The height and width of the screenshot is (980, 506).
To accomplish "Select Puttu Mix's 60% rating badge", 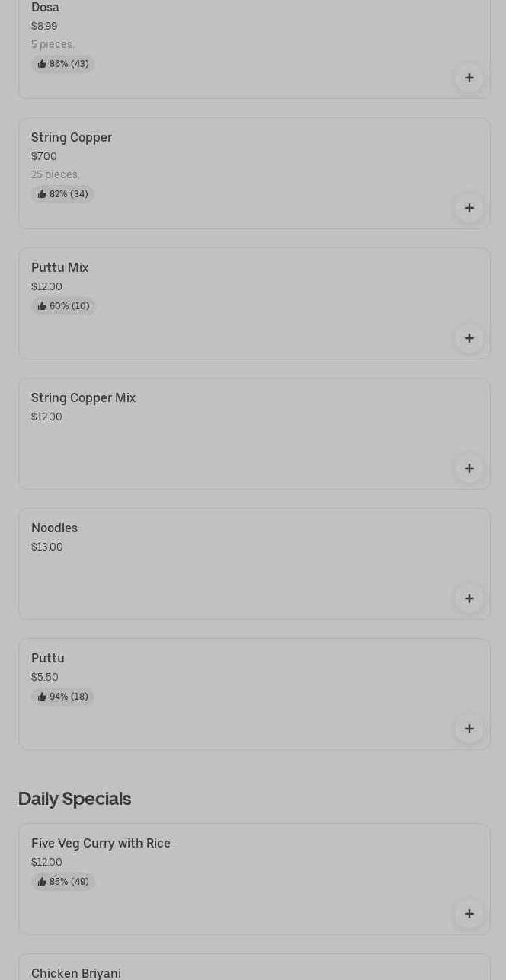I will pos(63,306).
